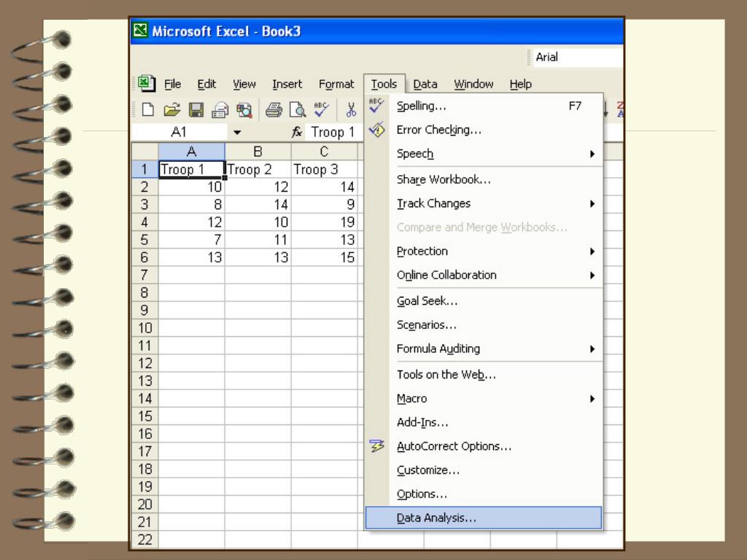This screenshot has width=747, height=560.
Task: Click the Excel logo in title bar
Action: (x=141, y=31)
